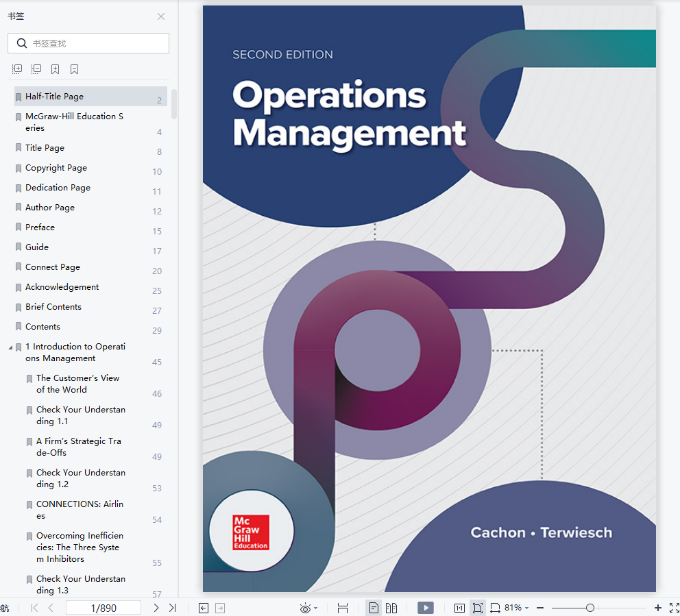The image size is (680, 616).
Task: Fit page to window
Action: tap(478, 608)
